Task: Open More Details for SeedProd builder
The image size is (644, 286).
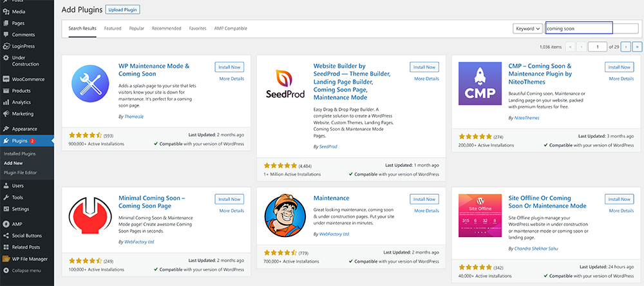Action: pos(427,79)
